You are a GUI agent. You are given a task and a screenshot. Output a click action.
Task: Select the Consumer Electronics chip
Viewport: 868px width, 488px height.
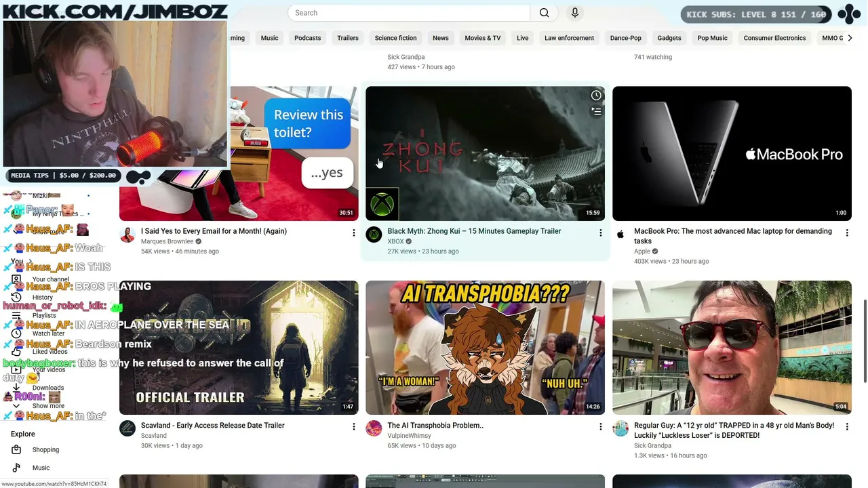coord(774,38)
